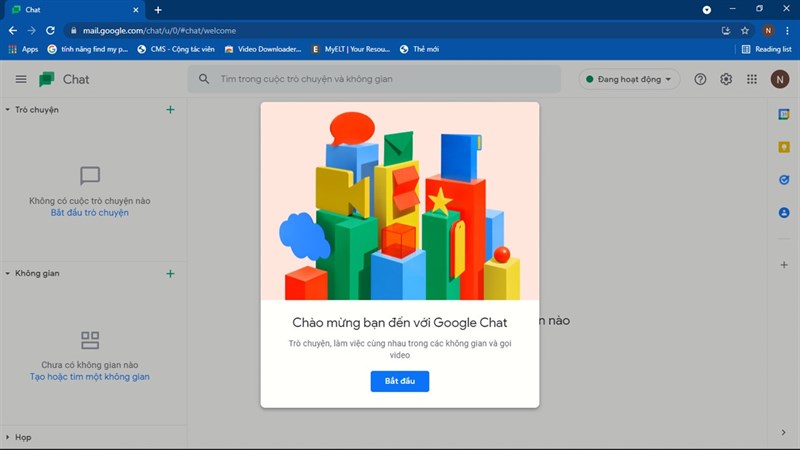Click the Chưa có không gian nào text
Screen dimensions: 800x450
pyautogui.click(x=89, y=365)
